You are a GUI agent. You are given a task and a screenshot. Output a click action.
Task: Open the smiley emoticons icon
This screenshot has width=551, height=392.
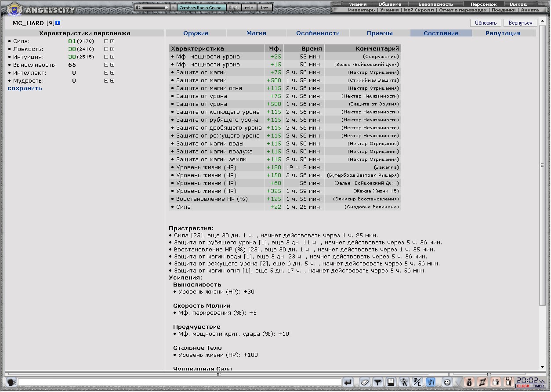tap(447, 382)
